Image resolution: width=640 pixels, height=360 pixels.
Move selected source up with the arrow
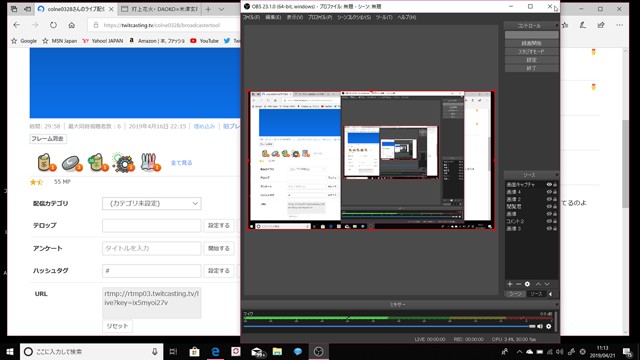[x=538, y=284]
